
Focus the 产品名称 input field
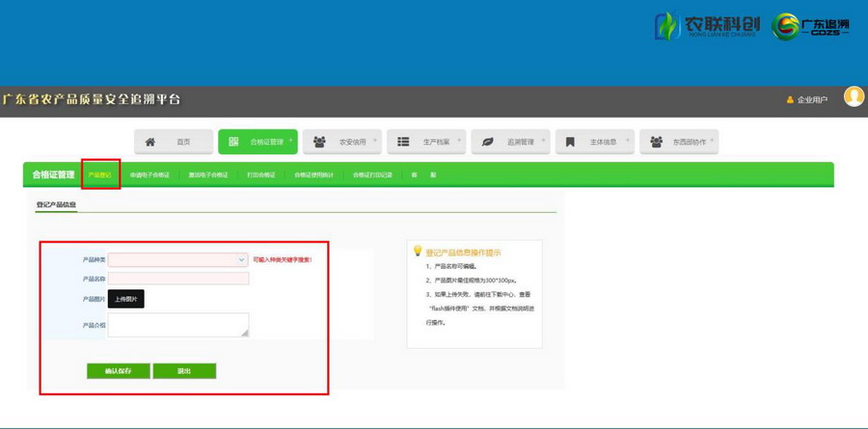(178, 279)
